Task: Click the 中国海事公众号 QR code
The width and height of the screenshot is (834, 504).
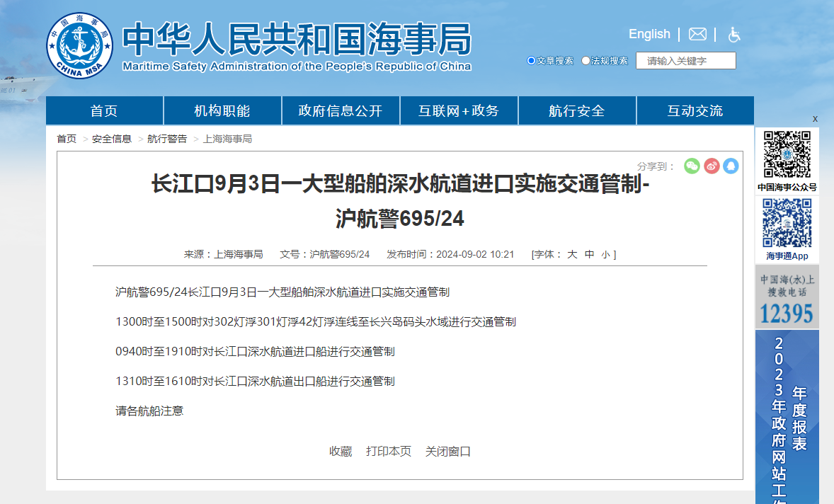Action: [x=787, y=154]
